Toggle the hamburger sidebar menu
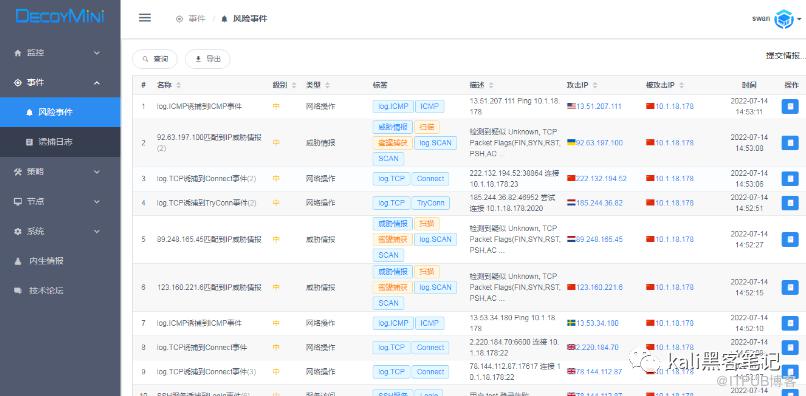The image size is (806, 396). coord(145,18)
